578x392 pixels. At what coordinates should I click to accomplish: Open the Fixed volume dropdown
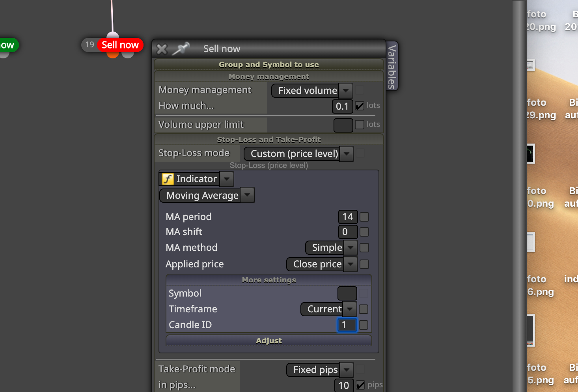tap(312, 91)
